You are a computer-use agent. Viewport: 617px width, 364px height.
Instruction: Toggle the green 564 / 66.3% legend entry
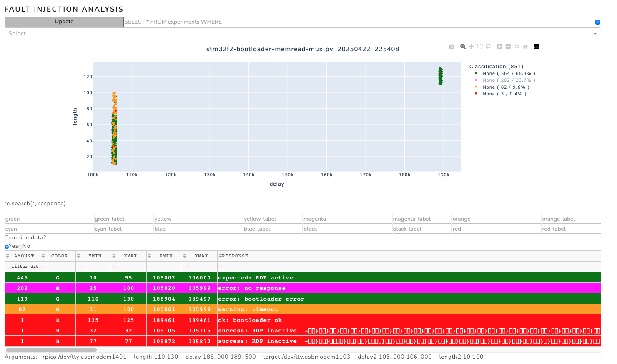pos(508,73)
